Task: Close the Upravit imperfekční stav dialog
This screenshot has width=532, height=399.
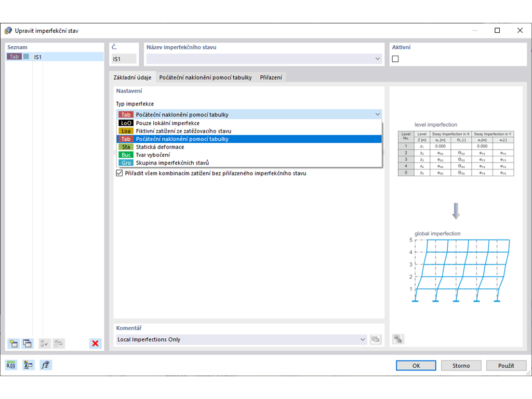Action: coord(520,31)
